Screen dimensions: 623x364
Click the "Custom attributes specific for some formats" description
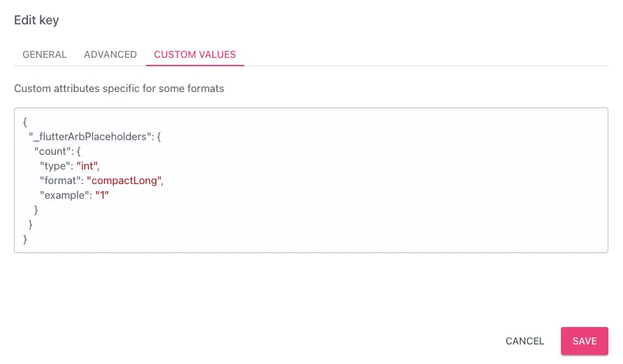pyautogui.click(x=119, y=89)
